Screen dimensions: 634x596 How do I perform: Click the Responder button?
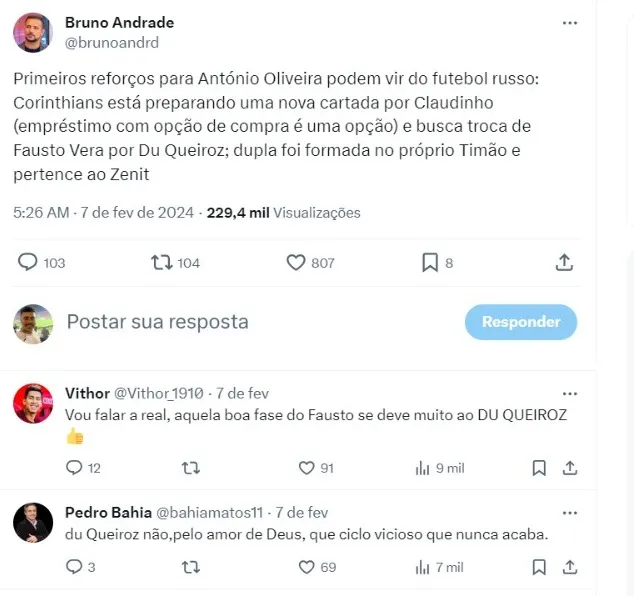click(521, 322)
